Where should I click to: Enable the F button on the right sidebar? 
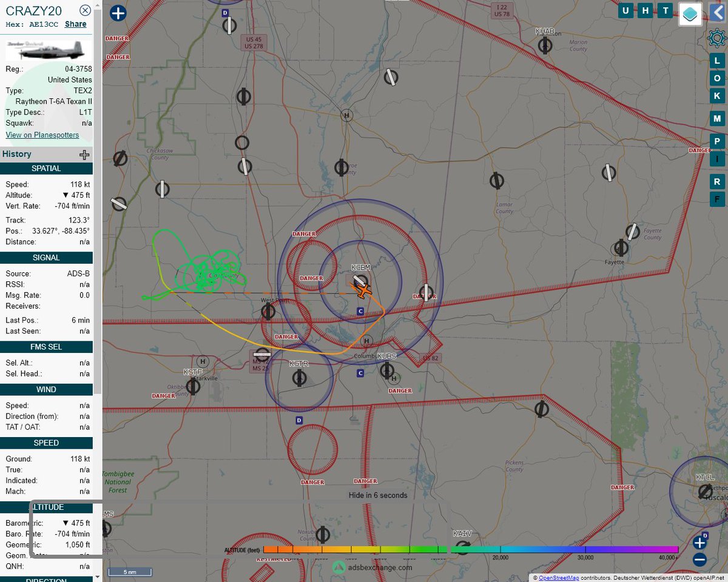tap(717, 198)
